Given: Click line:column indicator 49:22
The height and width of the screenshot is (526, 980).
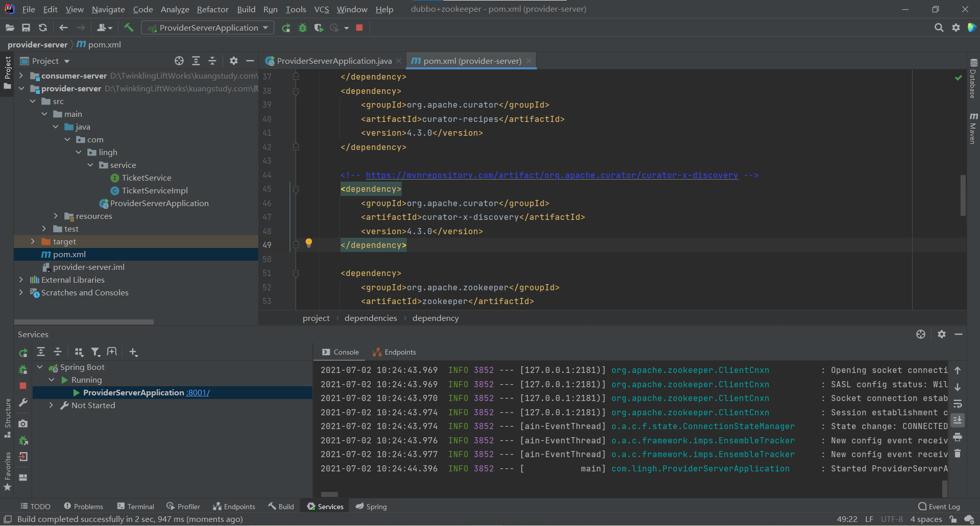Looking at the screenshot, I should point(847,519).
